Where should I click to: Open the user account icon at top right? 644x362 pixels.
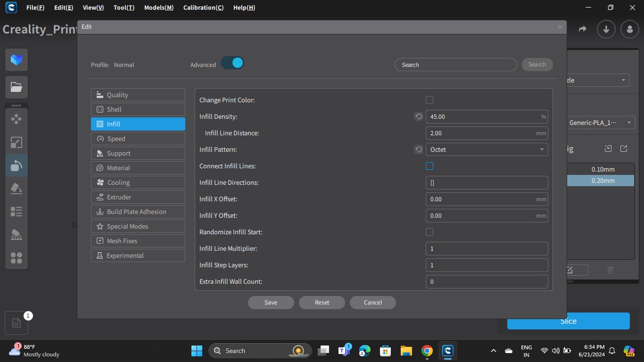(x=630, y=29)
